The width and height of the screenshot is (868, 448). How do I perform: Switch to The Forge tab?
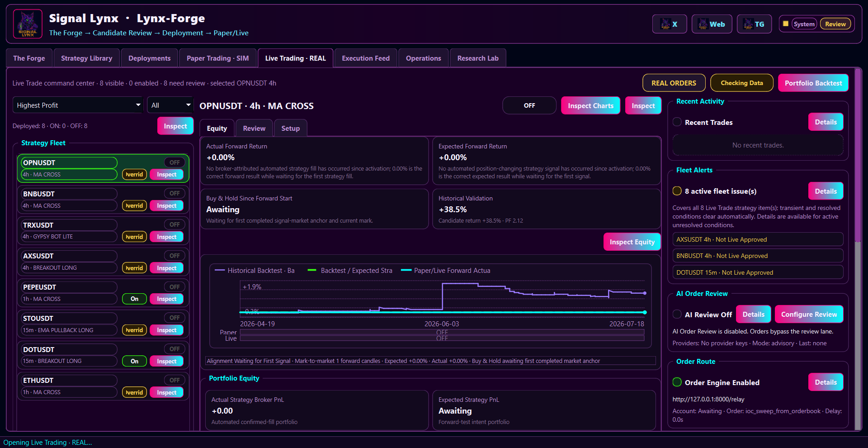point(29,58)
